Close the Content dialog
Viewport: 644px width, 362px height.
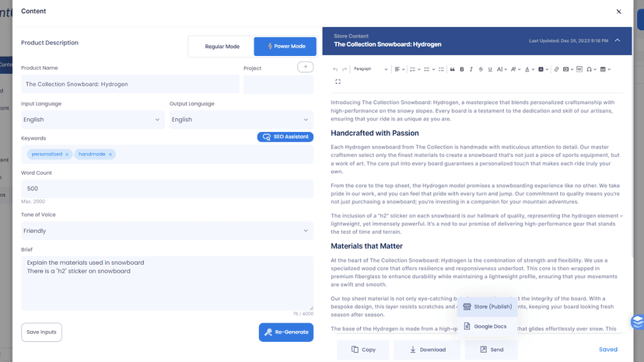pyautogui.click(x=618, y=12)
